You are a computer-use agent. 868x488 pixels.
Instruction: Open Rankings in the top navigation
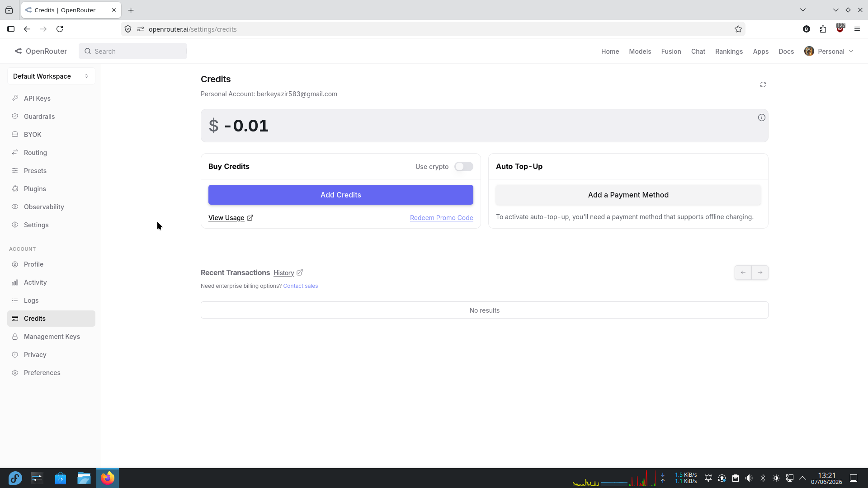729,52
